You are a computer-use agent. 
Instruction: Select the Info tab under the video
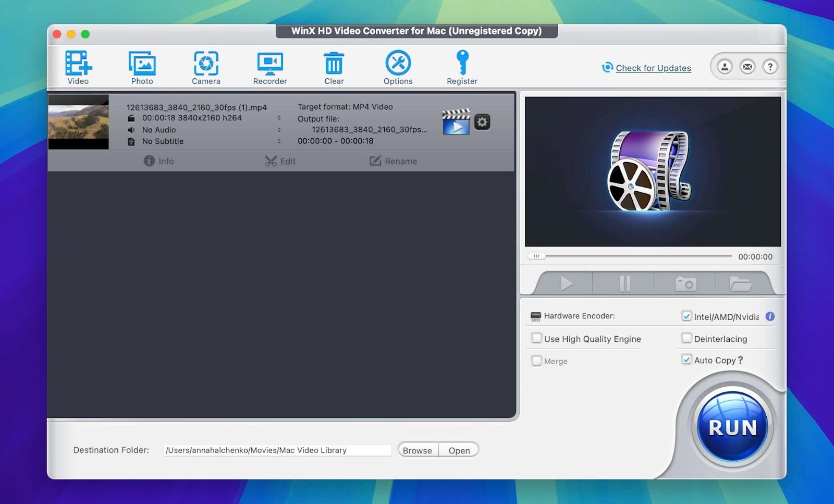[158, 161]
